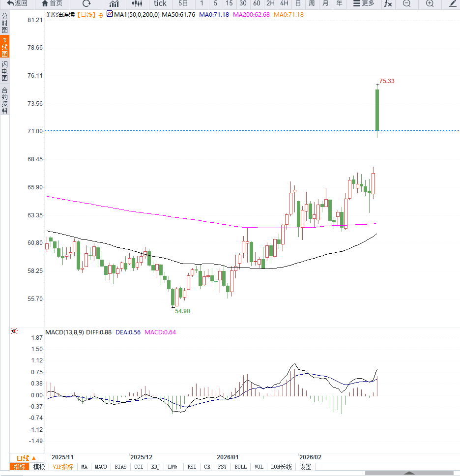The image size is (460, 476).
Task: Click the magenta MA200:62.68 label
Action: (251, 15)
